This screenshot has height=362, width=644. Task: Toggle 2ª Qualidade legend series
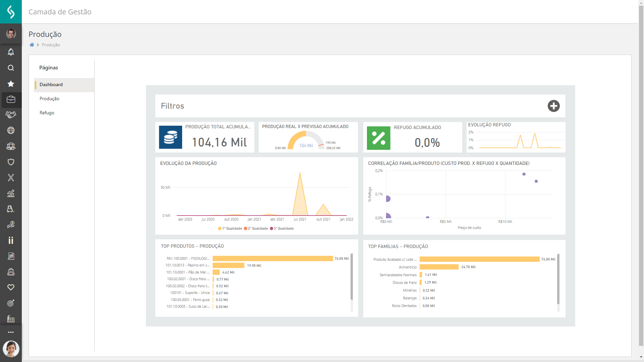coord(256,229)
